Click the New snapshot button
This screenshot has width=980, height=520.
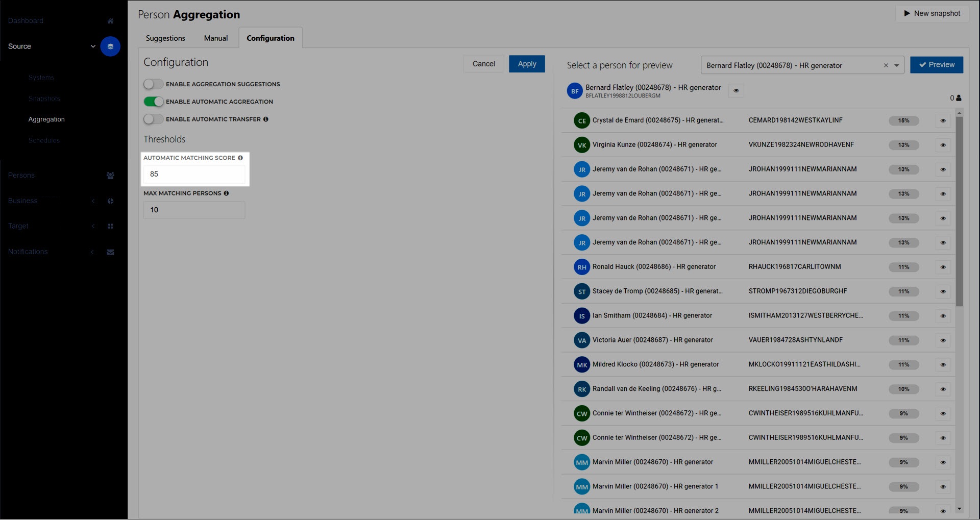click(x=932, y=13)
